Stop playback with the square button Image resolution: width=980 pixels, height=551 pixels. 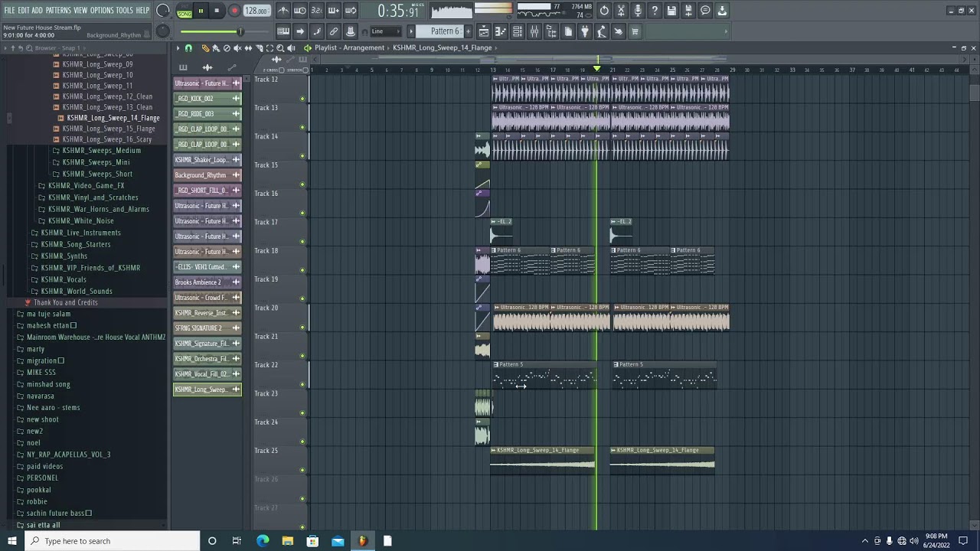217,11
